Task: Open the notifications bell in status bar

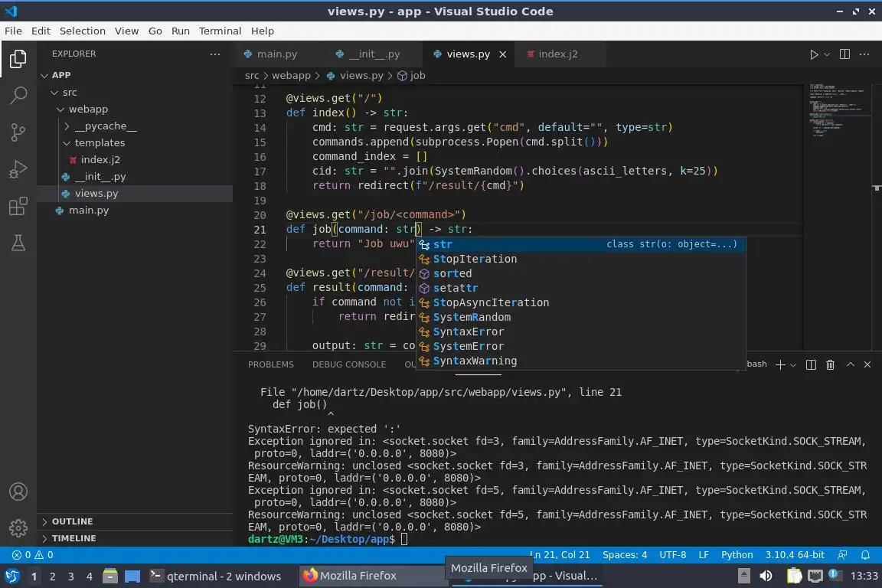Action: tap(865, 555)
